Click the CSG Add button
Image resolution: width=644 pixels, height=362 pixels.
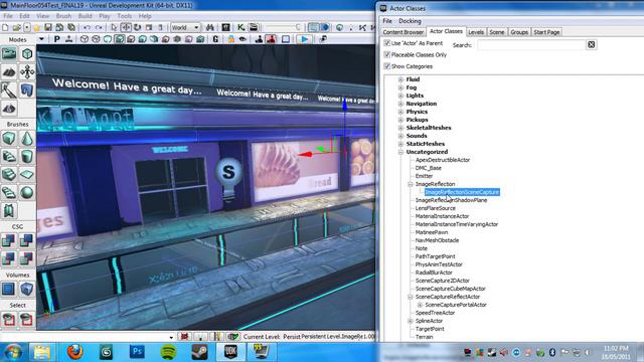[9, 240]
